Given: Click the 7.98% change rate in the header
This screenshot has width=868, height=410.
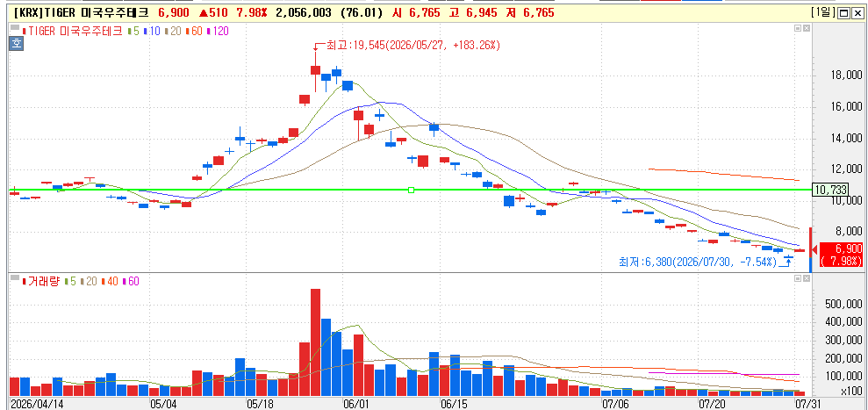Looking at the screenshot, I should (252, 13).
